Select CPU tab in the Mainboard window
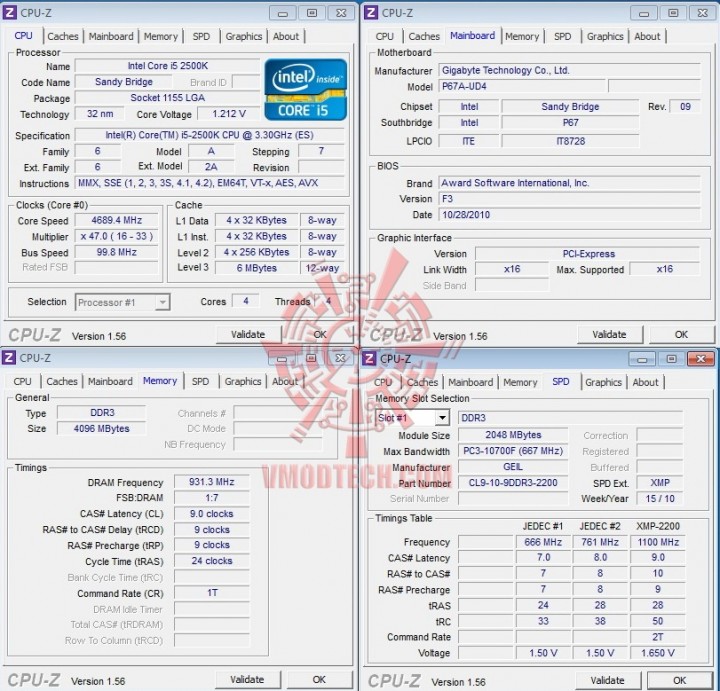The height and width of the screenshot is (691, 720). tap(384, 36)
